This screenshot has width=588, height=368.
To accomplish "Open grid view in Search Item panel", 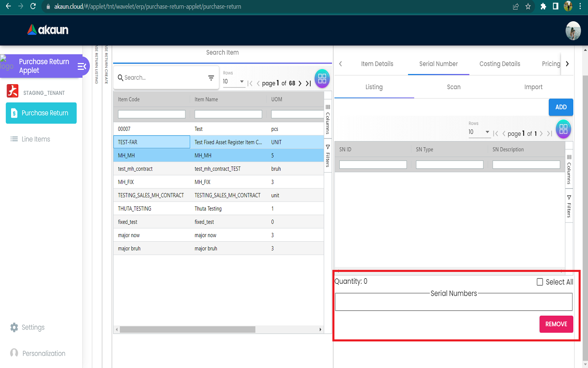I will click(322, 79).
